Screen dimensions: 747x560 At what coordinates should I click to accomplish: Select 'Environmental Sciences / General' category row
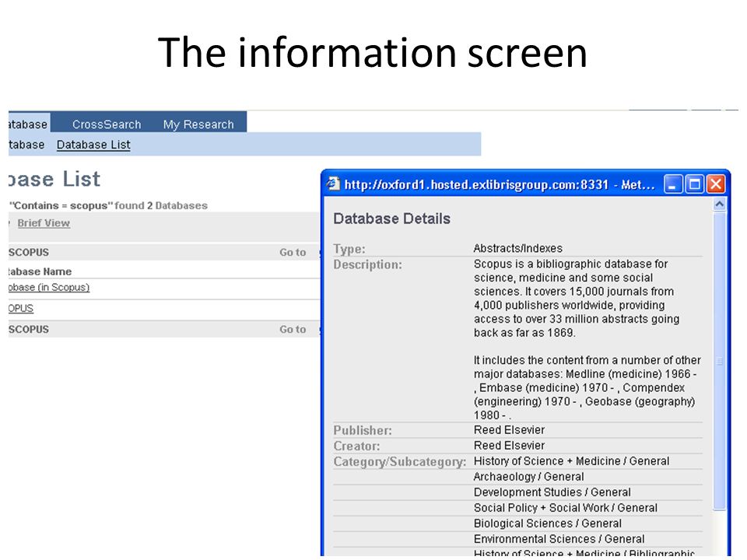(559, 539)
